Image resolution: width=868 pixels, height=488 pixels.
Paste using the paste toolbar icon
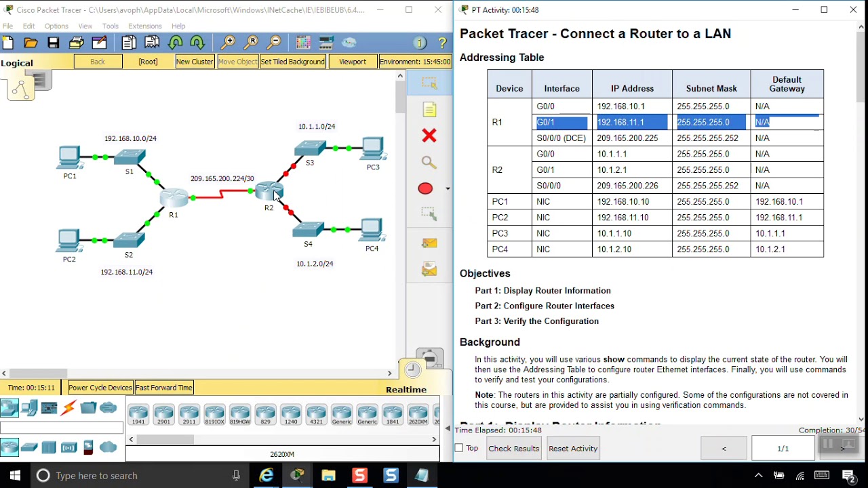pos(152,43)
